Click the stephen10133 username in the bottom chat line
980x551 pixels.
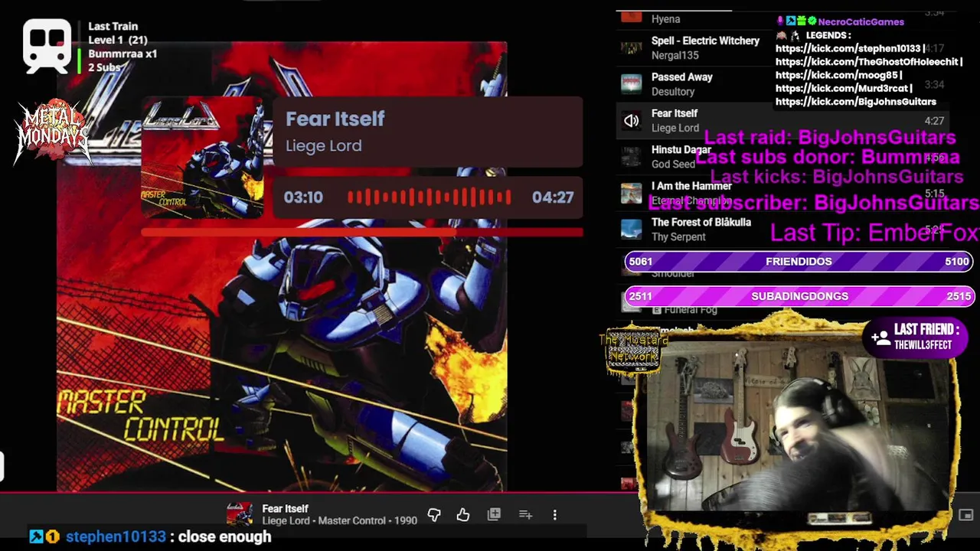[x=116, y=536]
